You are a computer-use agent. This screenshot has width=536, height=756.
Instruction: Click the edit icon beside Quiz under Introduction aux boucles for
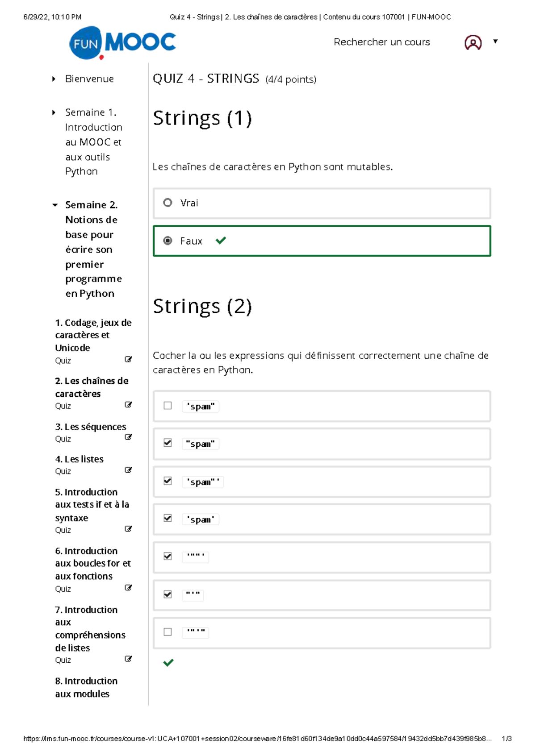tap(129, 588)
